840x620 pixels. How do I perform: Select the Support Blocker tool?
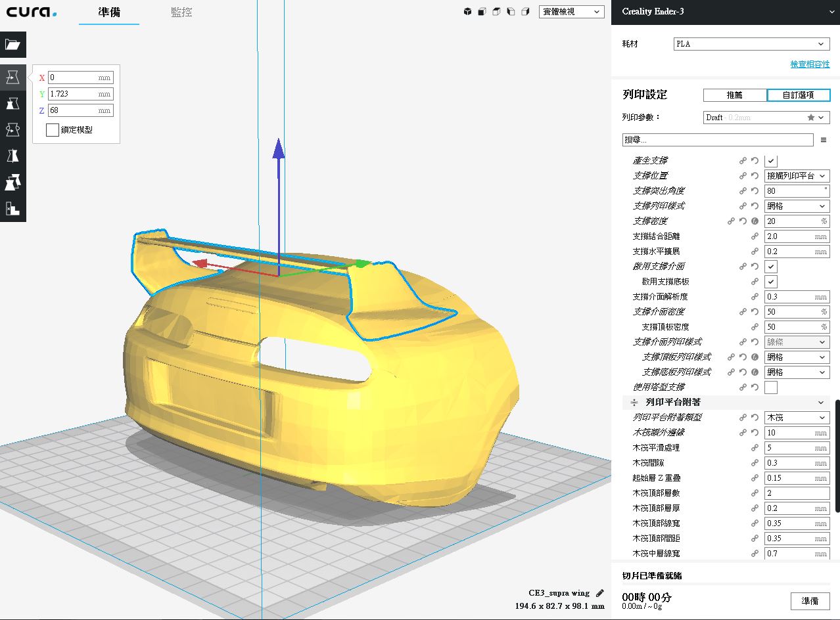[12, 209]
